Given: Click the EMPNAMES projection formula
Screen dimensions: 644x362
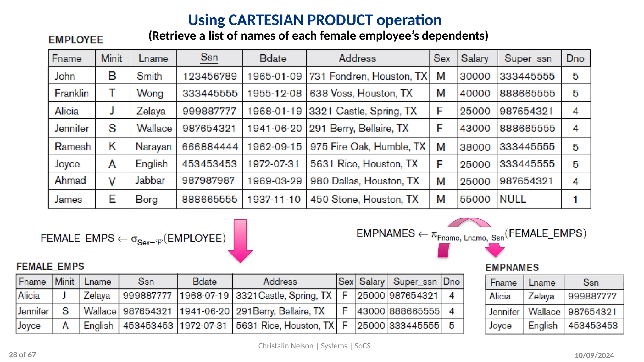Looking at the screenshot, I should [x=471, y=235].
